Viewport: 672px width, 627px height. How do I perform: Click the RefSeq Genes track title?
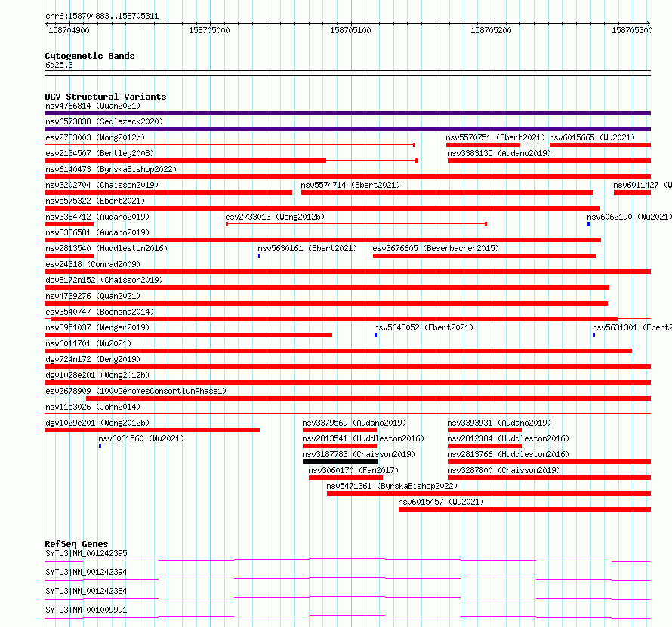(77, 544)
